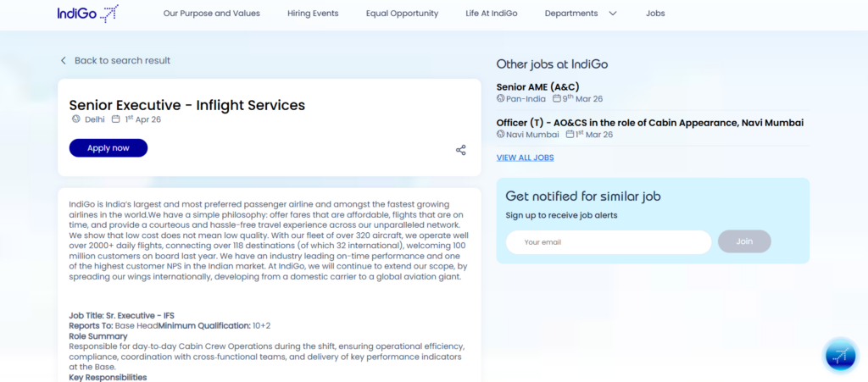This screenshot has height=382, width=868.
Task: Click the VIEW ALL JOBS link
Action: coord(525,158)
